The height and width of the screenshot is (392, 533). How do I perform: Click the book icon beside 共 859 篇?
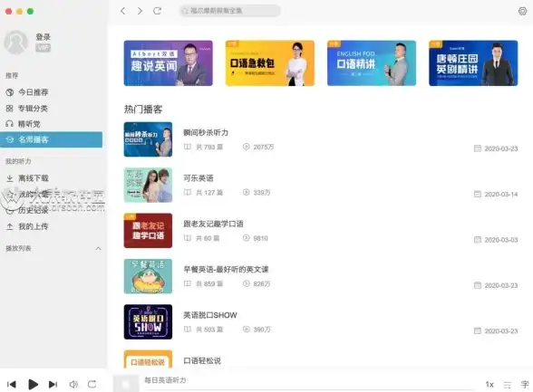point(188,283)
